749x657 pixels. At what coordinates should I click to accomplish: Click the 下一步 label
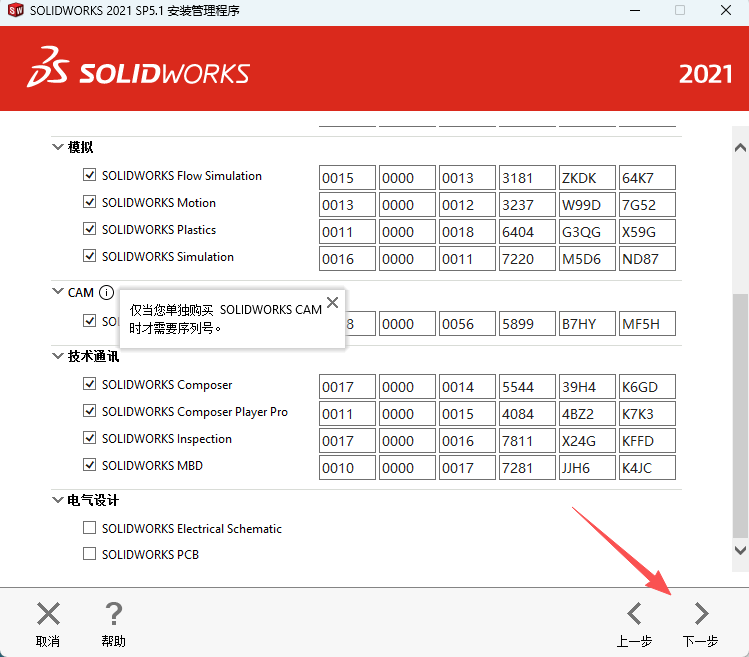(700, 641)
